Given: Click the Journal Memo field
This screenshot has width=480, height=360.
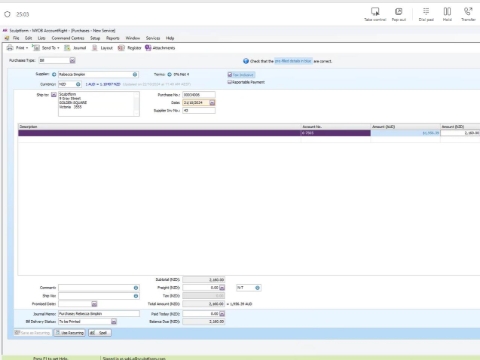Looking at the screenshot, I should tap(99, 314).
